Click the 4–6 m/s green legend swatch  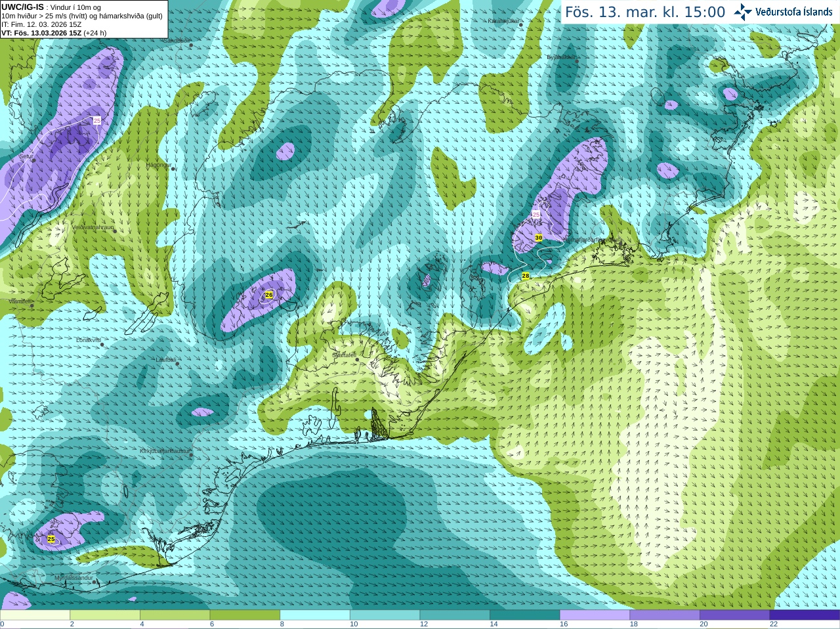175,615
